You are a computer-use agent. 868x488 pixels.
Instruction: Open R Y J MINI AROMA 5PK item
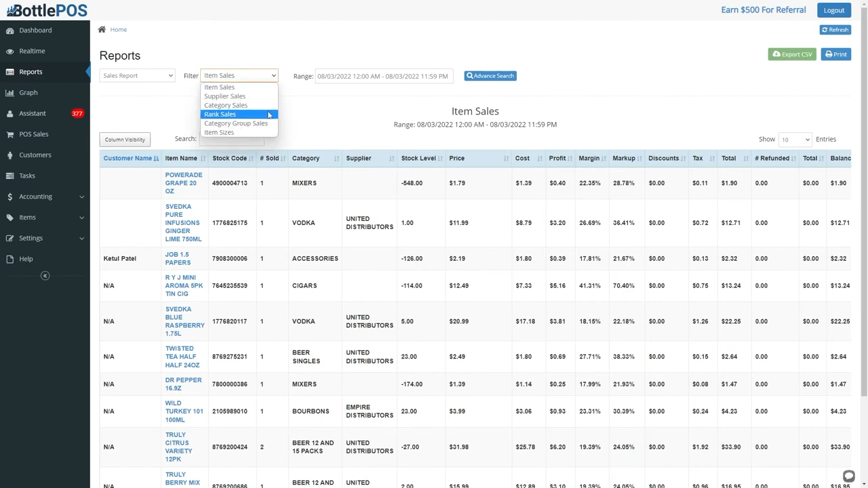pos(184,286)
